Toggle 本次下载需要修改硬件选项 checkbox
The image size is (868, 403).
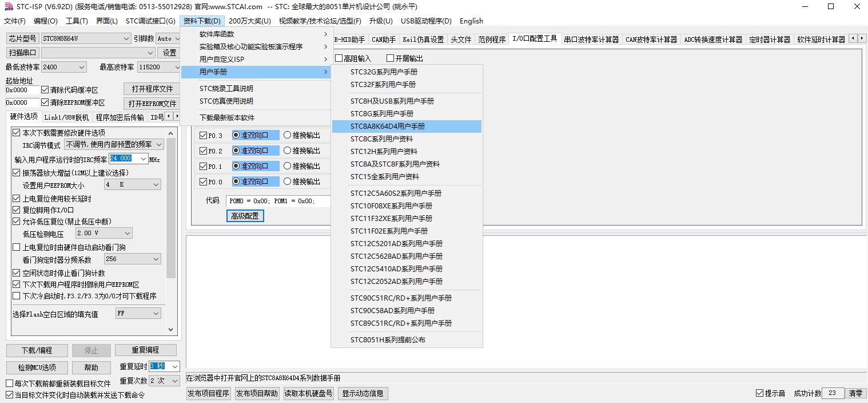tap(16, 133)
